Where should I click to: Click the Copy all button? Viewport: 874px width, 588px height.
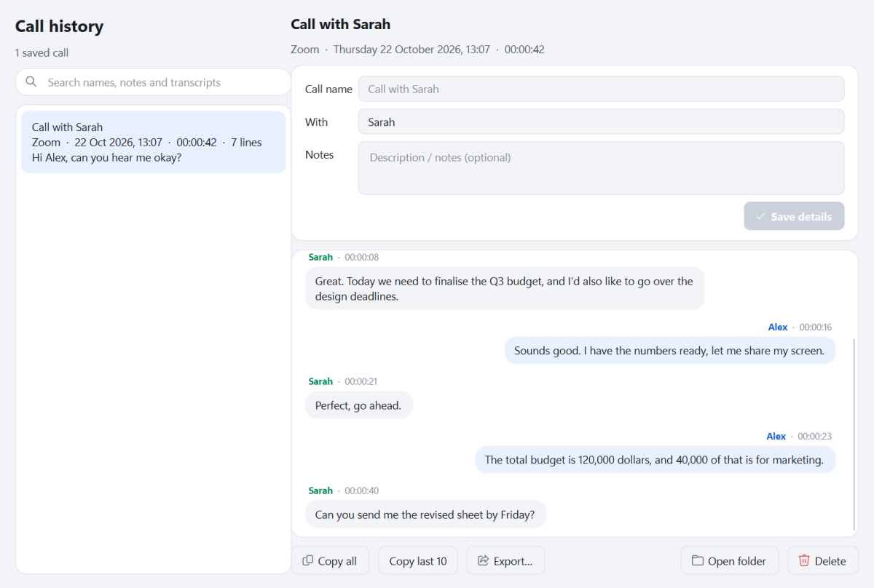(x=330, y=561)
